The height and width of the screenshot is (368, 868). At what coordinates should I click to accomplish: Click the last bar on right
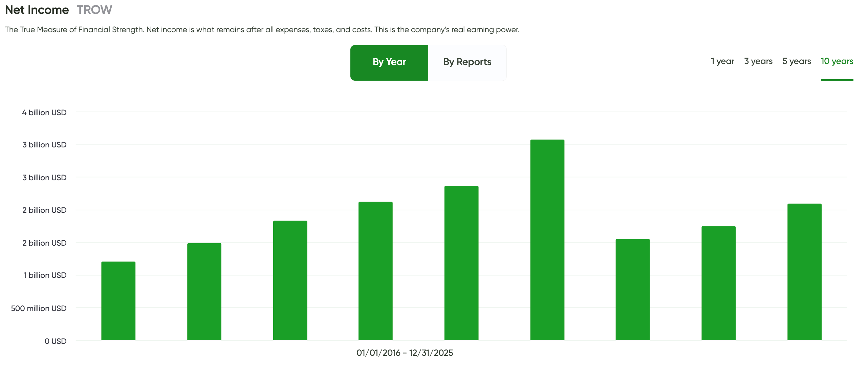804,272
